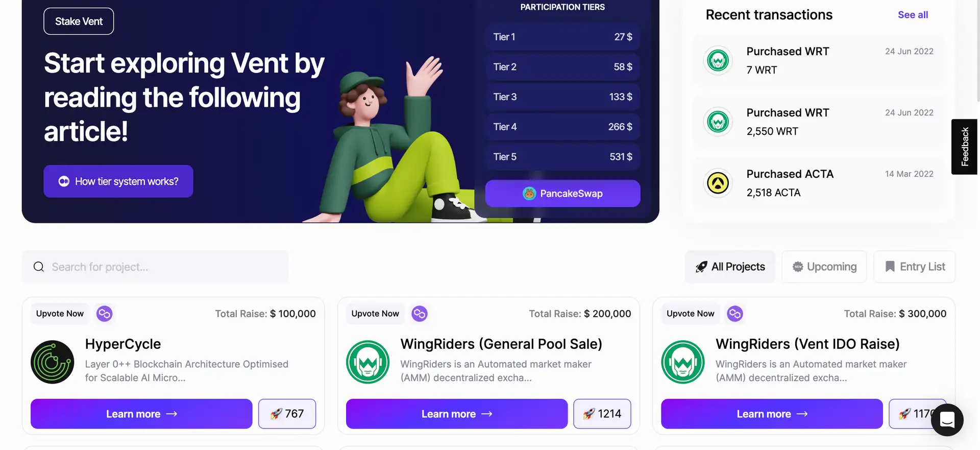Click Learn more on HyperCycle card
This screenshot has width=980, height=450.
[x=141, y=414]
